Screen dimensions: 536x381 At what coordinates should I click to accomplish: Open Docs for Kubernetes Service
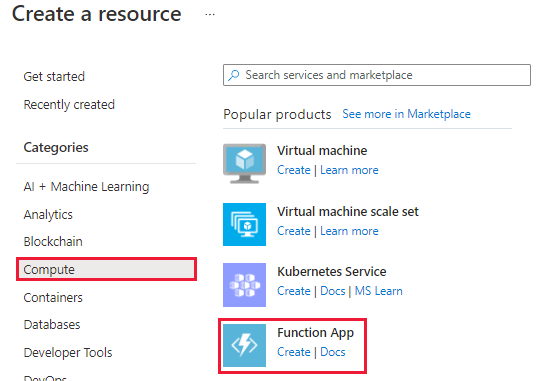[333, 291]
